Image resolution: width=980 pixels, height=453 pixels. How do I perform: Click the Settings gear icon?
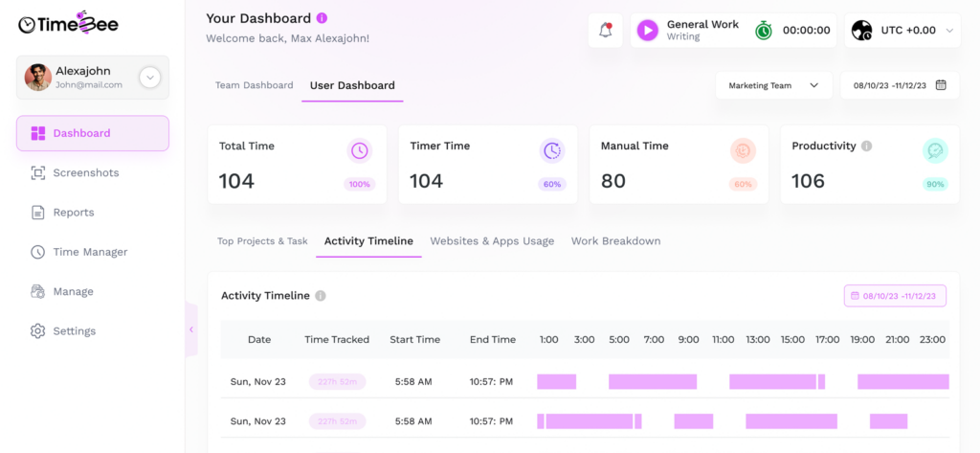tap(38, 331)
